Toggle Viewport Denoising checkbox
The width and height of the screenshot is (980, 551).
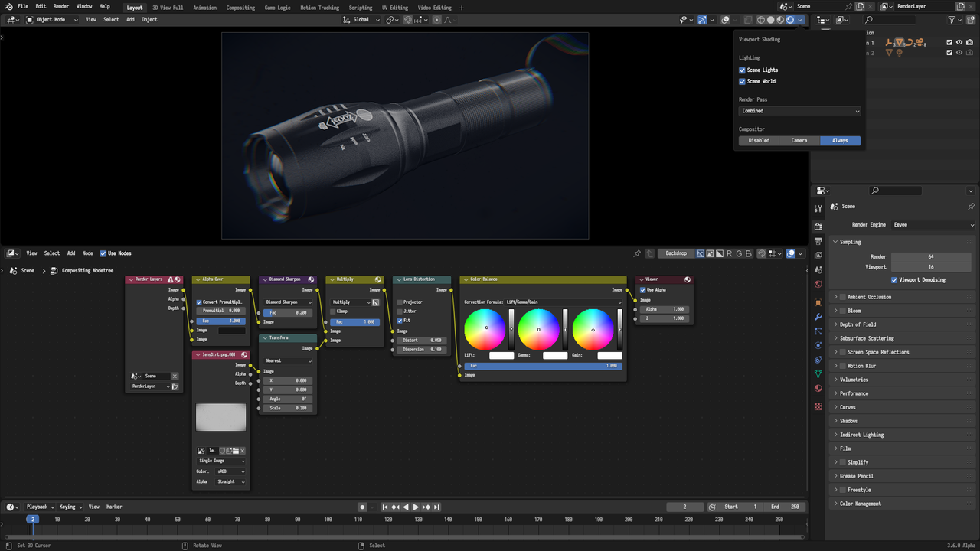pyautogui.click(x=894, y=280)
